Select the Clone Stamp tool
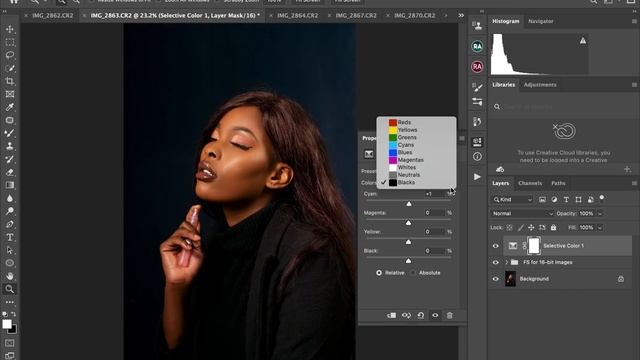This screenshot has height=360, width=640. point(10,146)
